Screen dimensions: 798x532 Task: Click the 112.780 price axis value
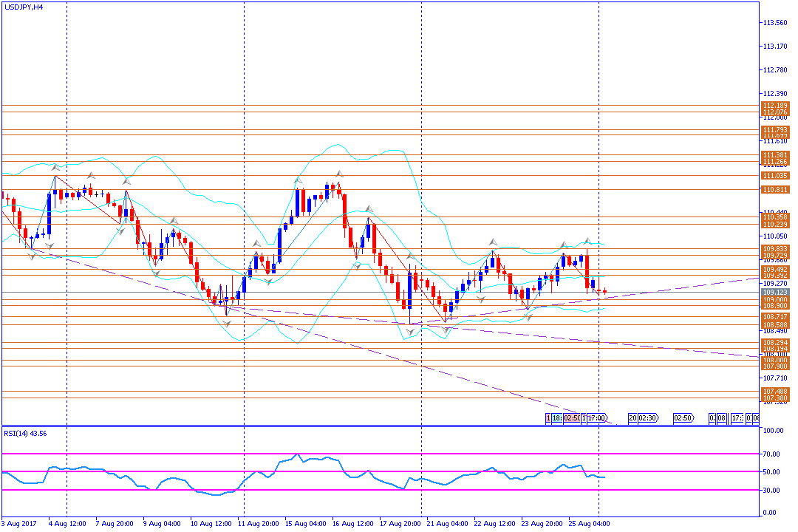coord(775,70)
